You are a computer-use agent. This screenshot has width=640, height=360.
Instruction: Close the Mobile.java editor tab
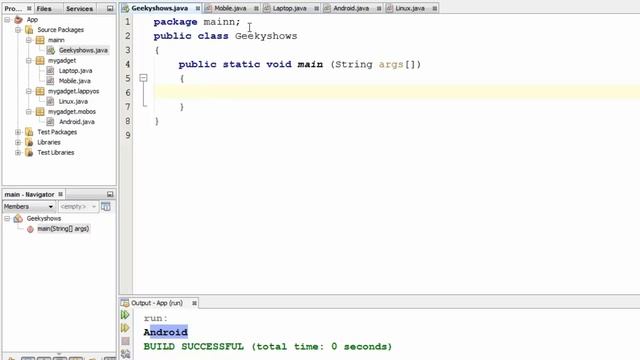(256, 8)
